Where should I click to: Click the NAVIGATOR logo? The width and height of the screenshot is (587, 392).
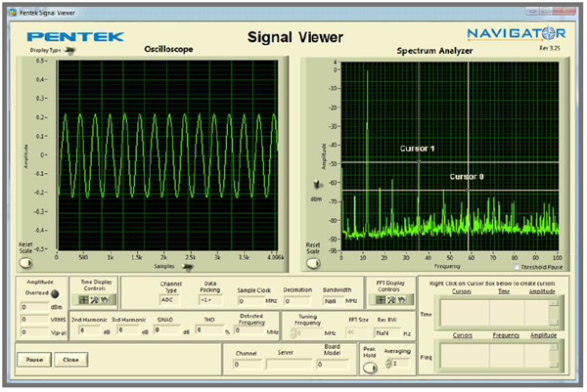tap(517, 33)
